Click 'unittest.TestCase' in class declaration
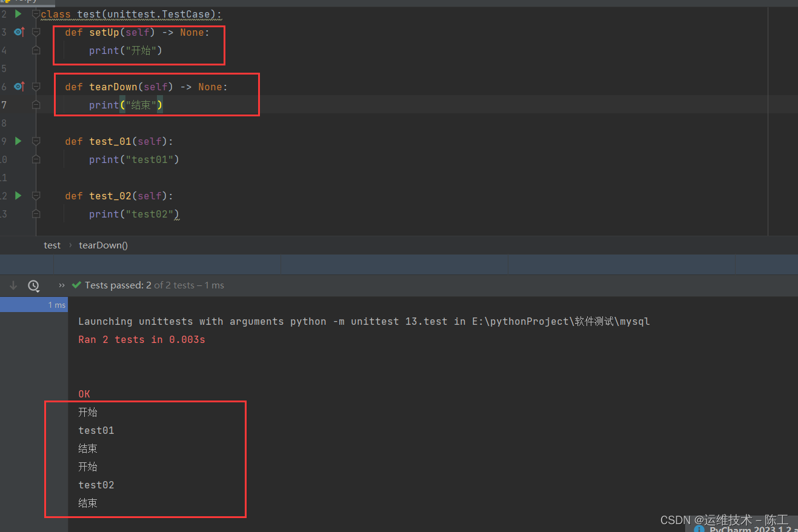The height and width of the screenshot is (532, 798). coord(159,14)
